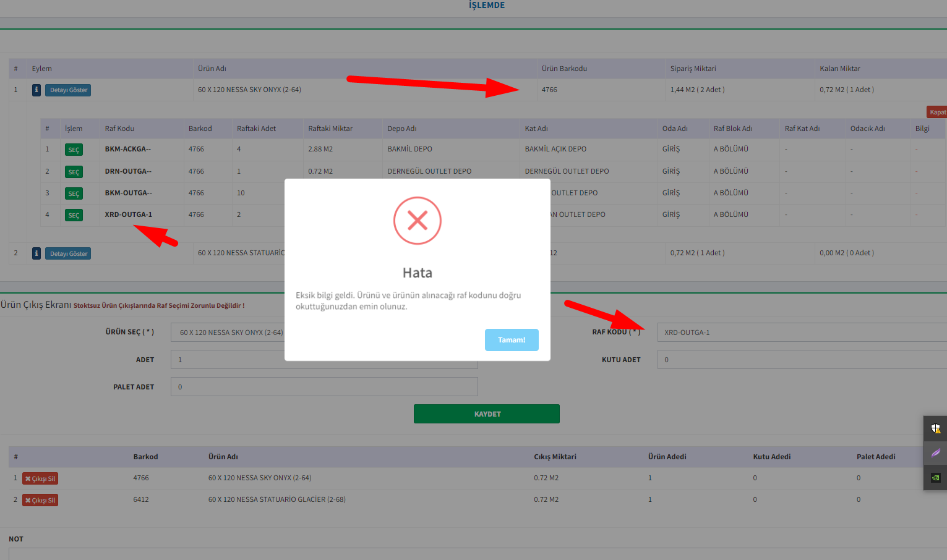Click the info icon in row 1
947x560 pixels.
pos(36,90)
